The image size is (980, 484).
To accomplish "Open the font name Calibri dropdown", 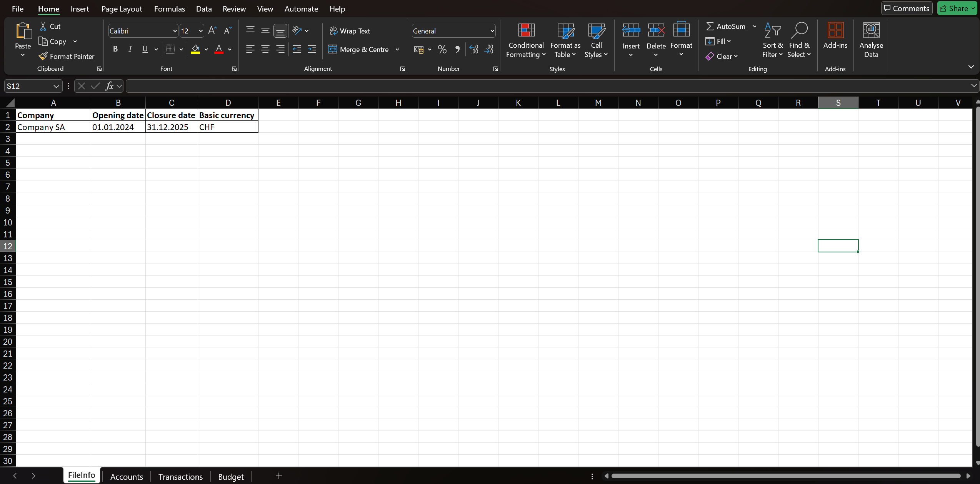I will coord(175,31).
